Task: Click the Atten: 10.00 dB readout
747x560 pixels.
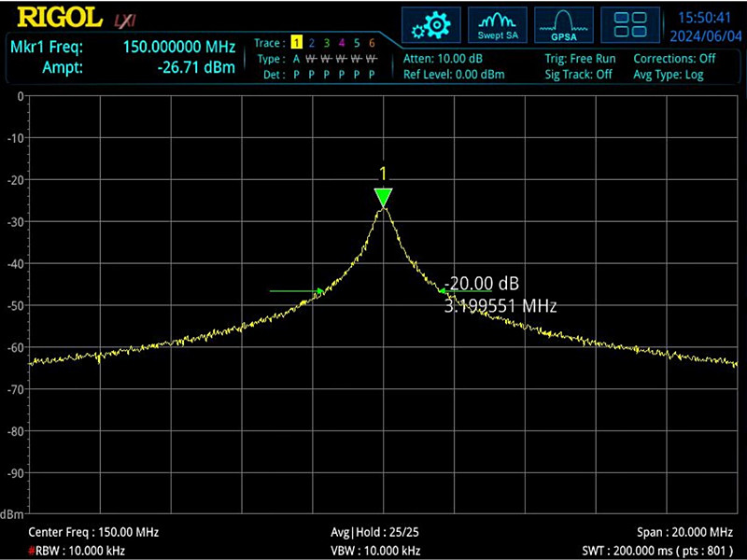Action: click(x=443, y=59)
